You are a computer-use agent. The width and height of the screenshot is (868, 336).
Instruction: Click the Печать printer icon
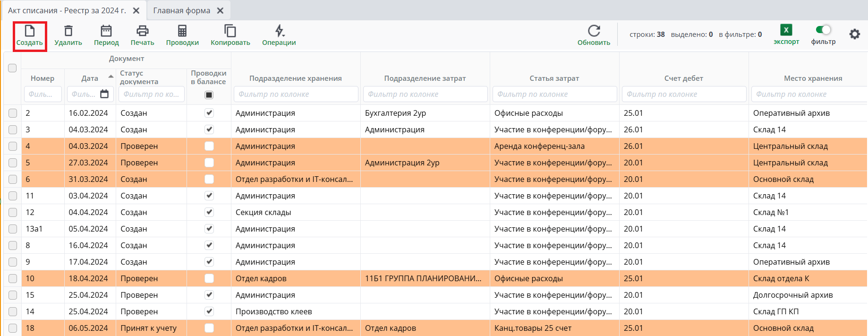[x=142, y=31]
